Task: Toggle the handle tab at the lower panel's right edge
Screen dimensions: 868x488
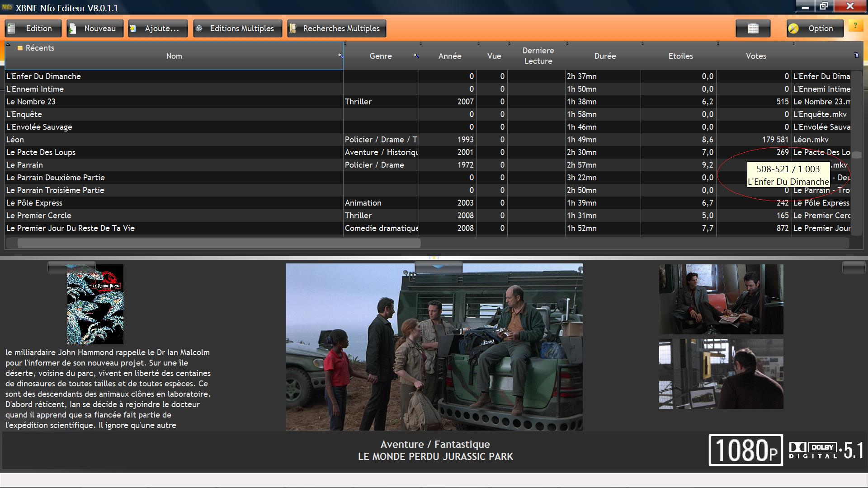Action: tap(854, 267)
